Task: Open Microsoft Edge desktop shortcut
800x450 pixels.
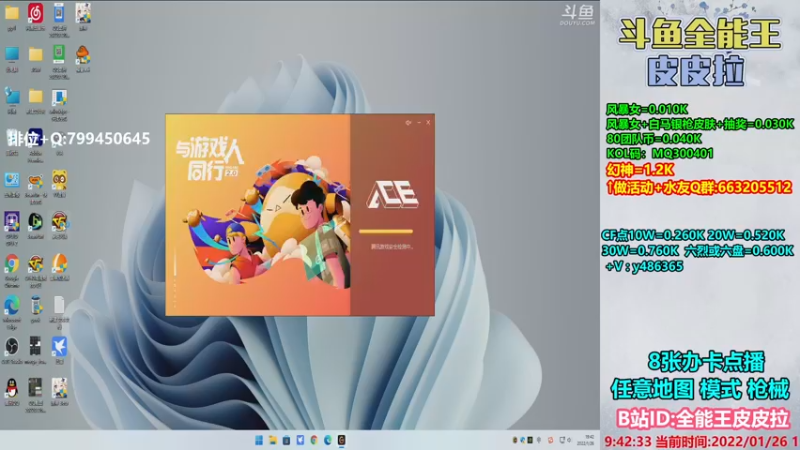Action: point(12,306)
